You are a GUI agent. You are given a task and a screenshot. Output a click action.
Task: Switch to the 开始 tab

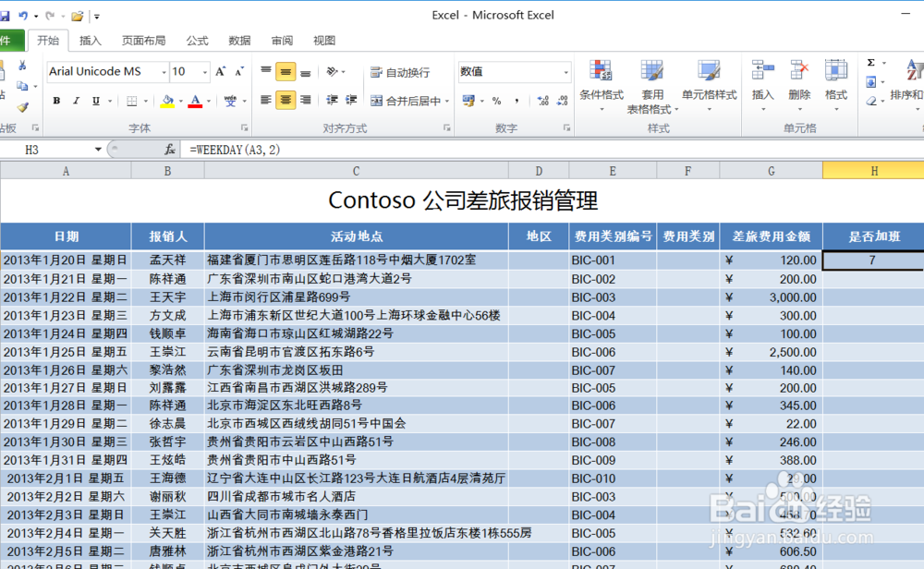tap(48, 40)
